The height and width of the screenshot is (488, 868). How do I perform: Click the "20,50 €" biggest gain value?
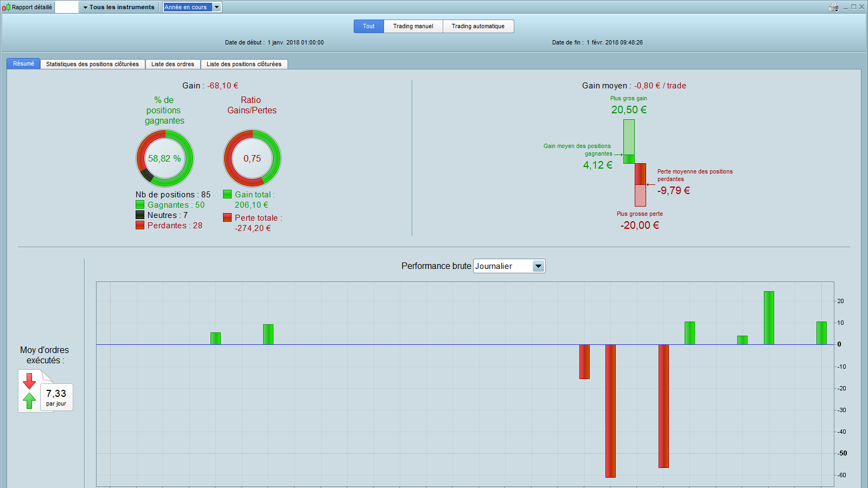(x=629, y=110)
